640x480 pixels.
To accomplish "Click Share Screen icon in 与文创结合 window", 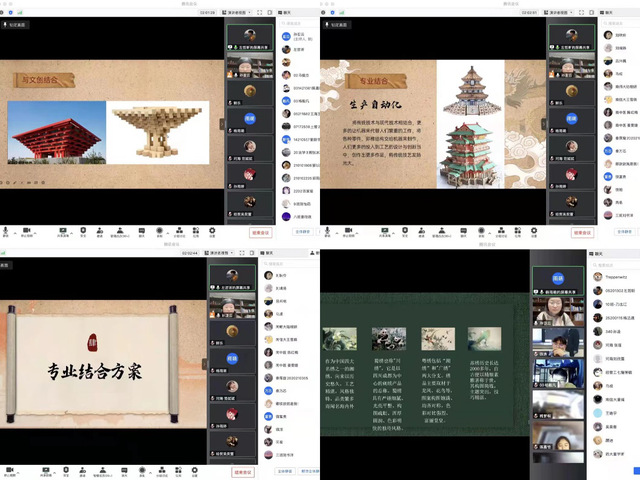I will click(63, 229).
